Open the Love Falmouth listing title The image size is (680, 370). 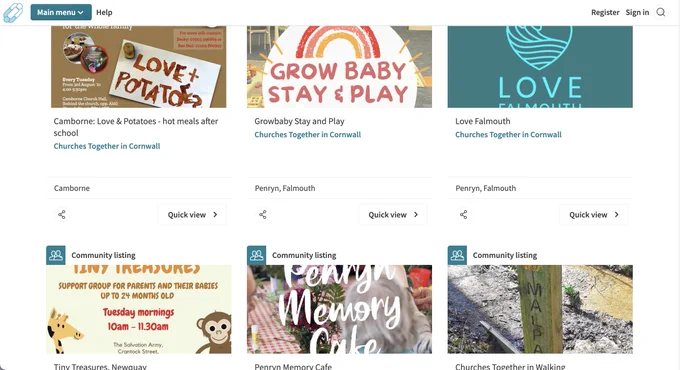(x=483, y=121)
